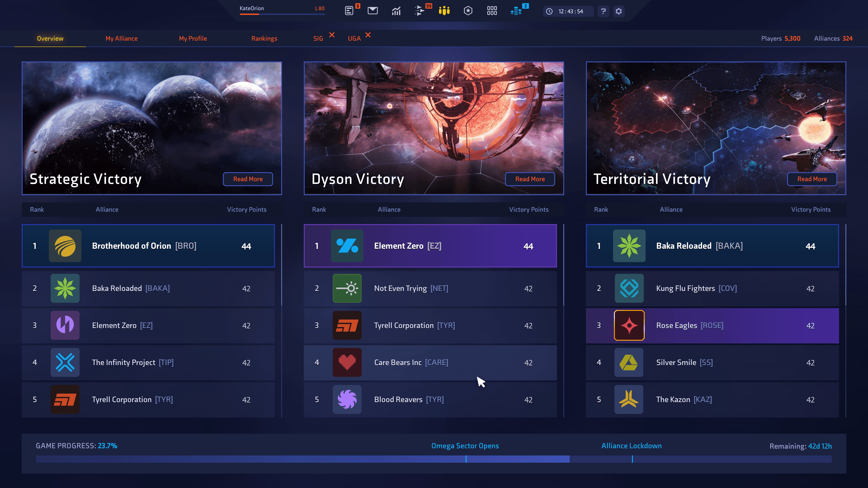This screenshot has width=868, height=488.
Task: Open the Rankings tab
Action: [264, 38]
